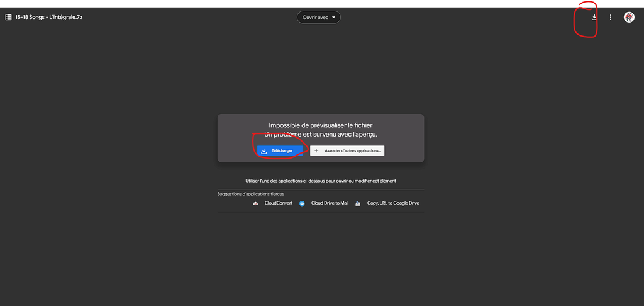
Task: Click filename "15-18 Songs - L'intégrale.7z"
Action: (x=49, y=17)
